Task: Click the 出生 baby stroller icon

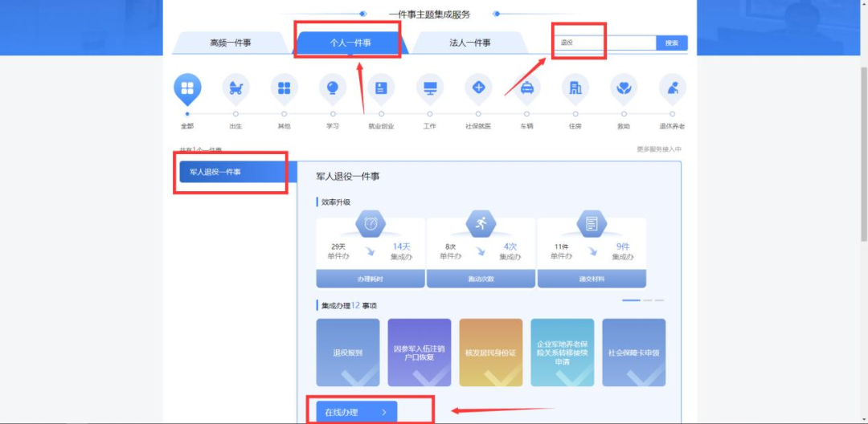Action: tap(235, 88)
